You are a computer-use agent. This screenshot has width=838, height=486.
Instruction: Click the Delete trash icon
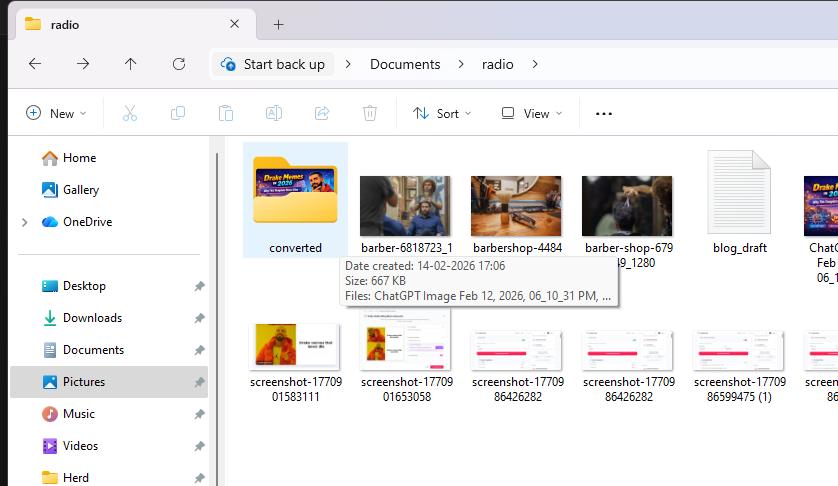370,113
